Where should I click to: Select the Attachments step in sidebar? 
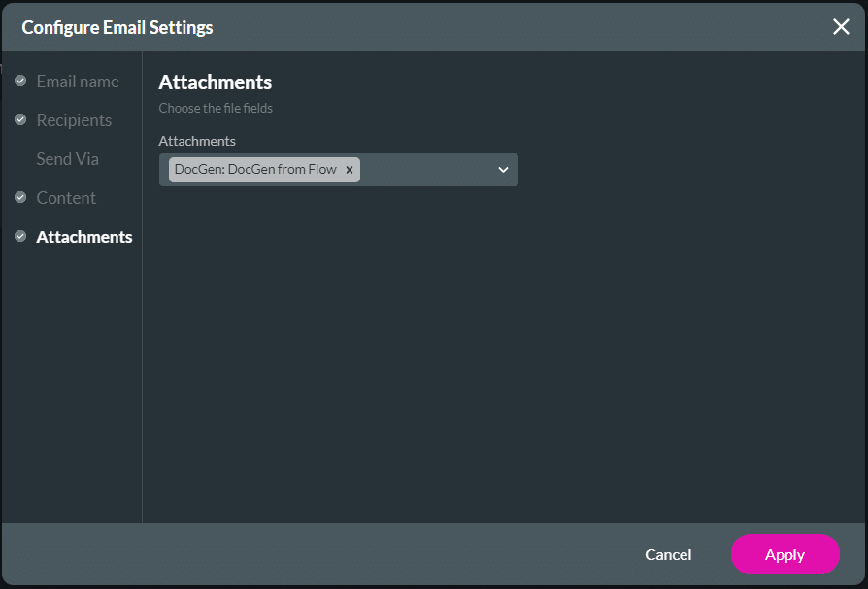click(83, 236)
